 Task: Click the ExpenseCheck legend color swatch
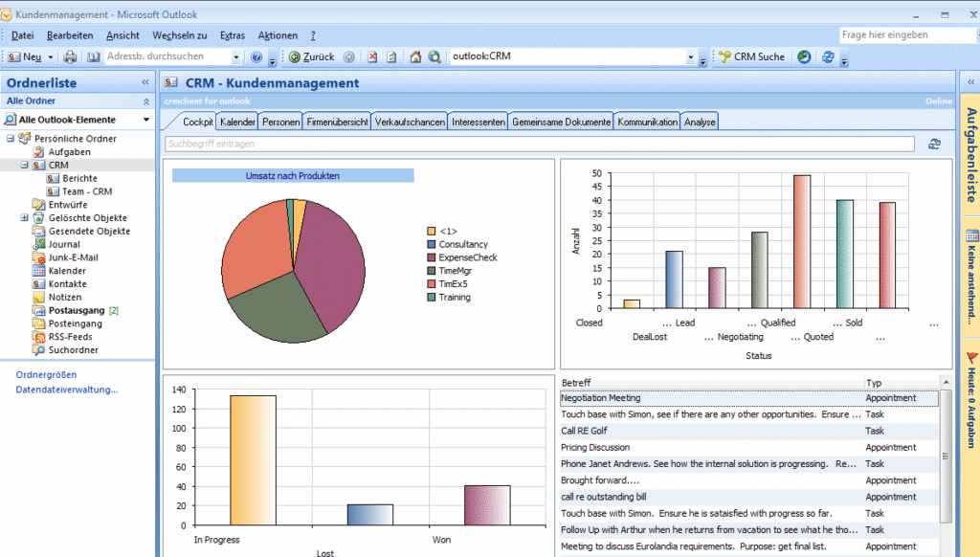click(432, 257)
